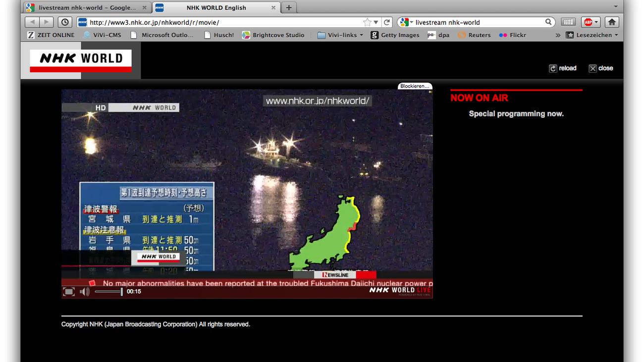Click the browser history clock icon

tap(65, 22)
